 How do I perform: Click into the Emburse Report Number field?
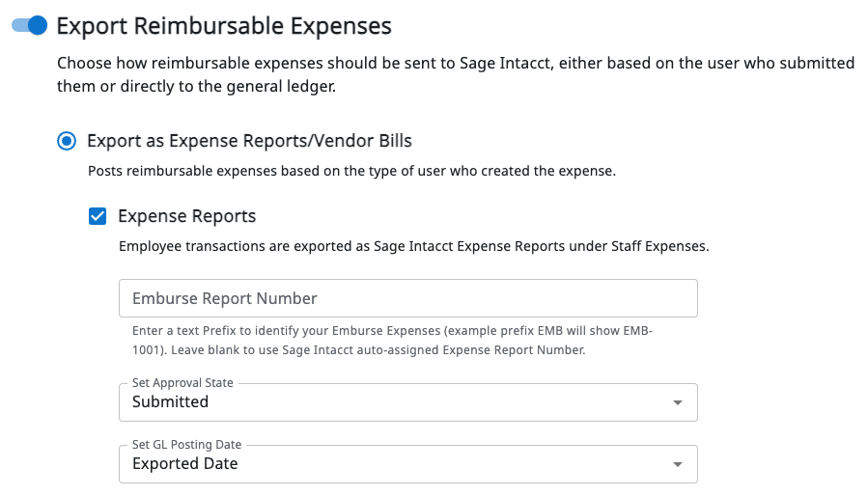point(407,298)
